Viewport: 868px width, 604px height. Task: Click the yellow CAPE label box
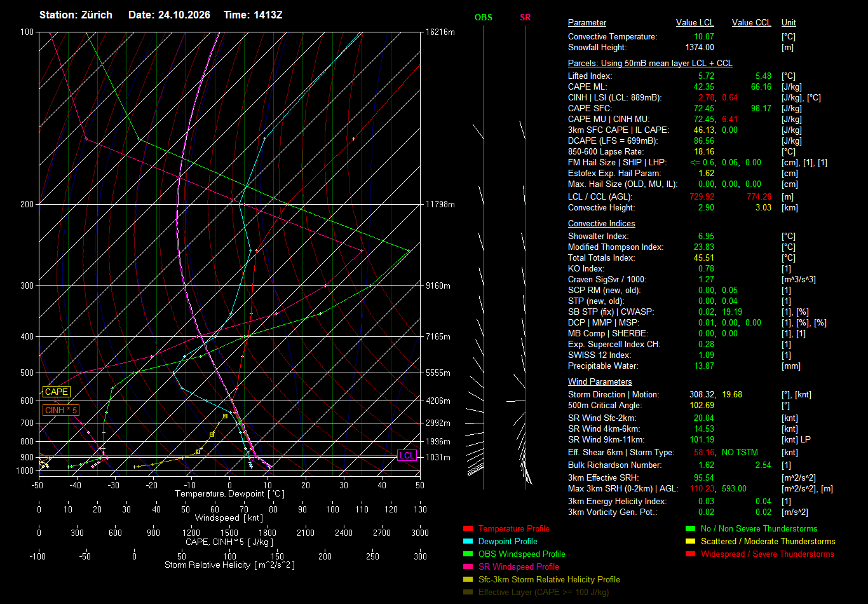56,392
